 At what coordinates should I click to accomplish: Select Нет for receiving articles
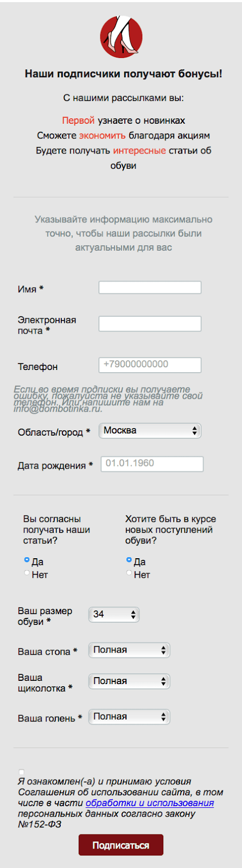coord(27,573)
